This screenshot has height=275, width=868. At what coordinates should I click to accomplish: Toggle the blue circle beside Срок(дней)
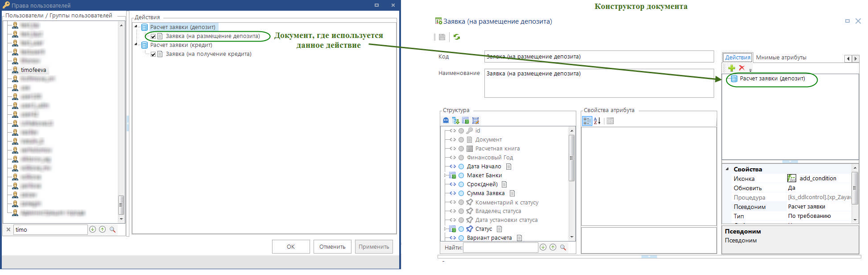[x=461, y=184]
